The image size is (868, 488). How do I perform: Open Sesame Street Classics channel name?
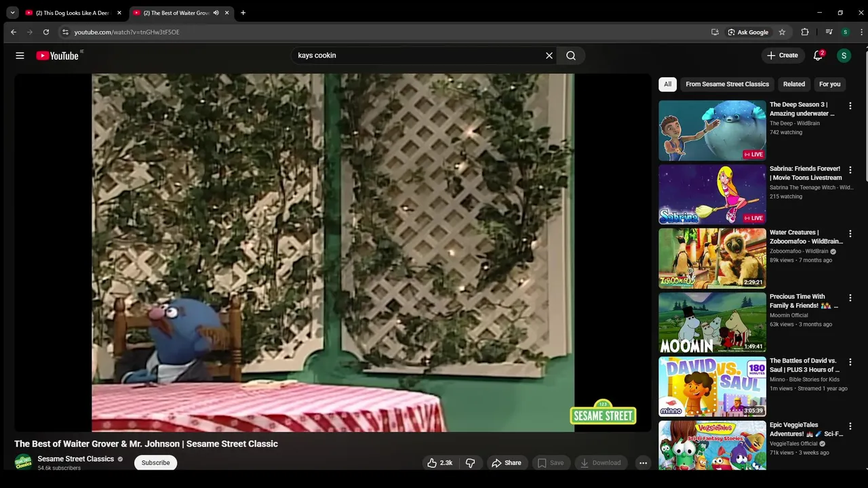(x=76, y=459)
